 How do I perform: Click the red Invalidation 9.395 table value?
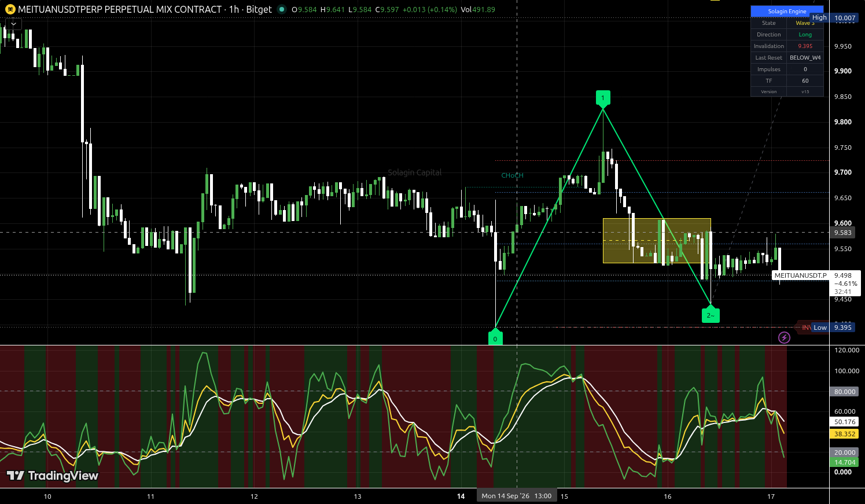[x=805, y=46]
